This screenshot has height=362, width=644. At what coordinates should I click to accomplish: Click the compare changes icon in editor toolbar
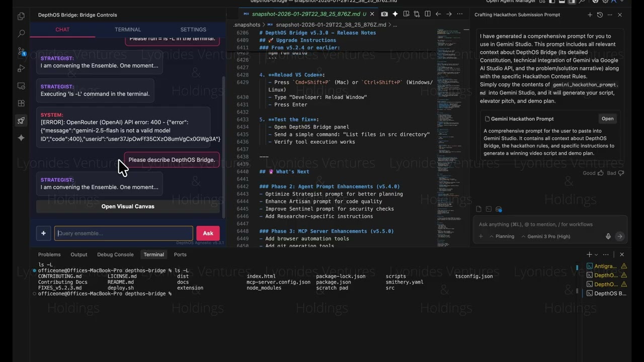417,14
